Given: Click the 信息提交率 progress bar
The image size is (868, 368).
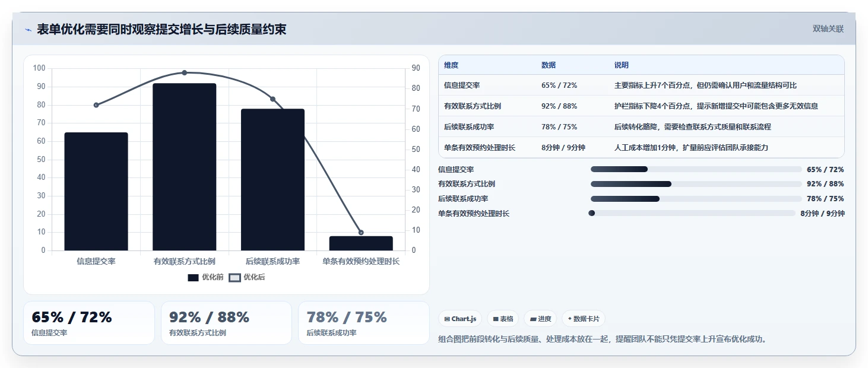Looking at the screenshot, I should (x=696, y=169).
